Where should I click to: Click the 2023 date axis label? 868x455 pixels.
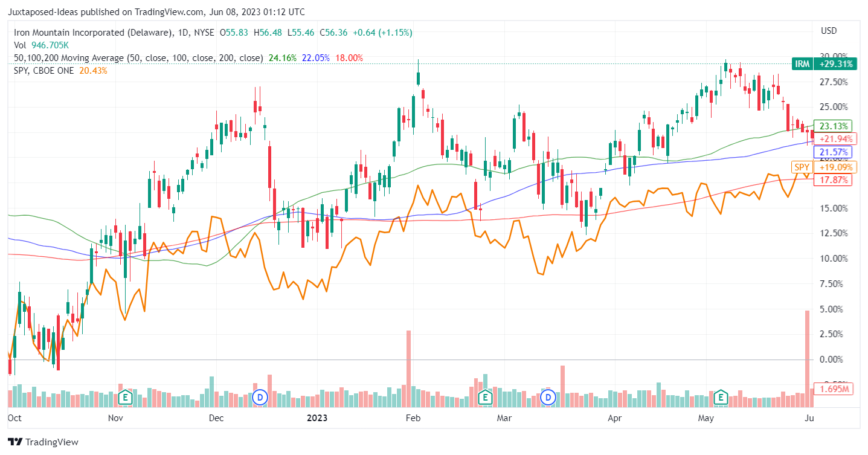coord(317,418)
